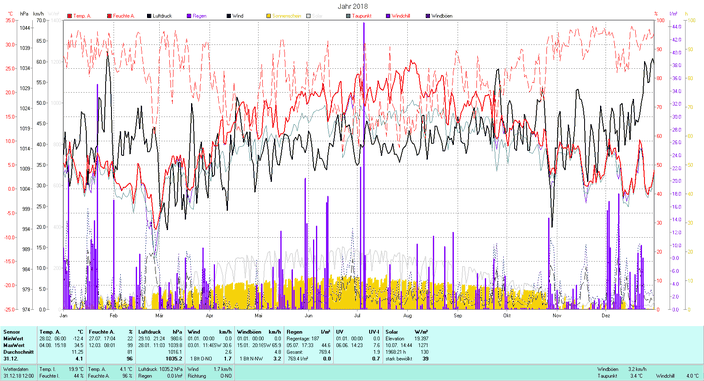Click the black Luftdruck legend swatch
Image resolution: width=704 pixels, height=381 pixels.
click(x=150, y=16)
